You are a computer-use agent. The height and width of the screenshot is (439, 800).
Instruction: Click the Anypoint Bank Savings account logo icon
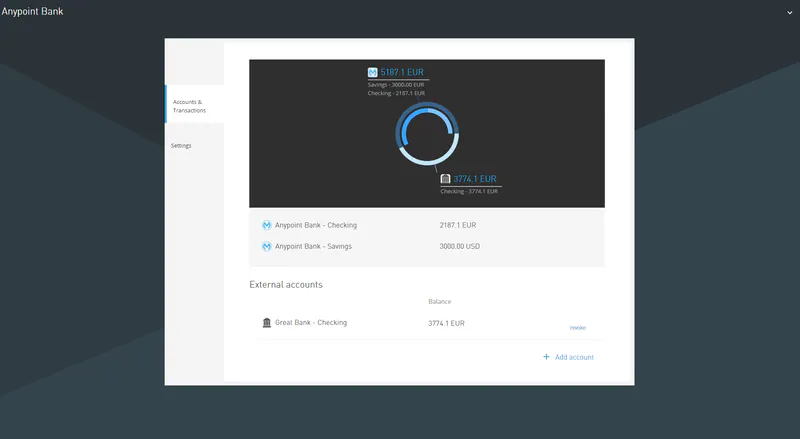(x=267, y=246)
